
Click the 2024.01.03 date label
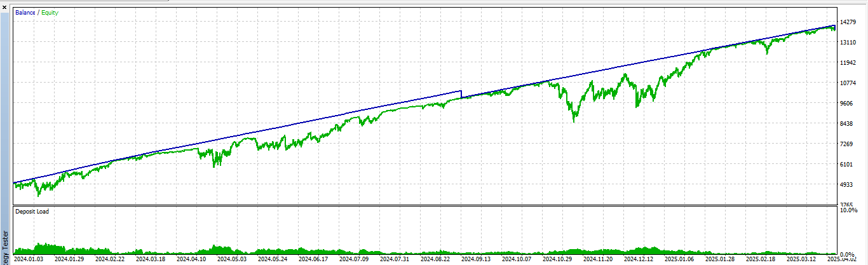pos(29,259)
